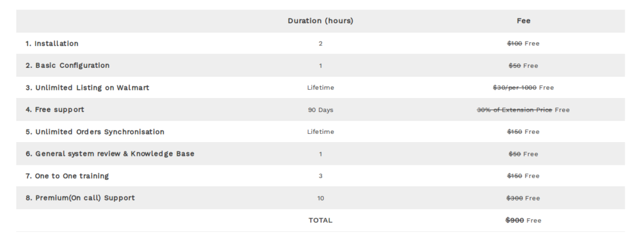Click the "Duration (hours)" column header

click(320, 21)
